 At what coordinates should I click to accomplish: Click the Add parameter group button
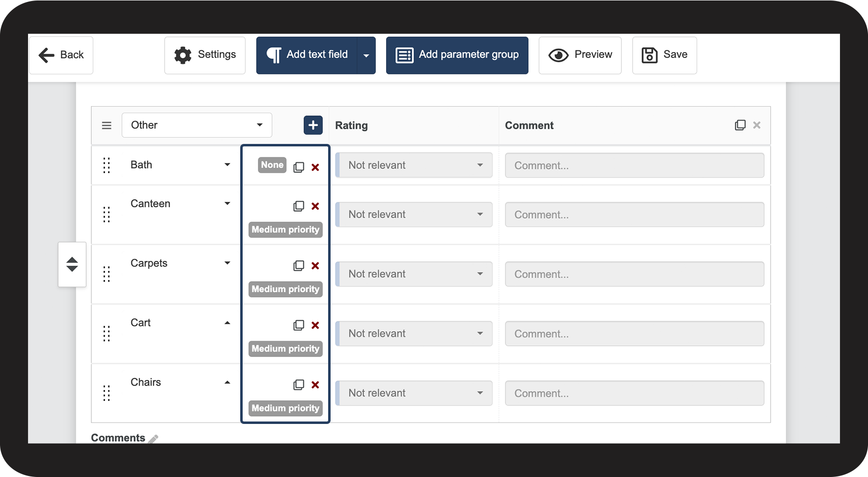click(x=457, y=55)
